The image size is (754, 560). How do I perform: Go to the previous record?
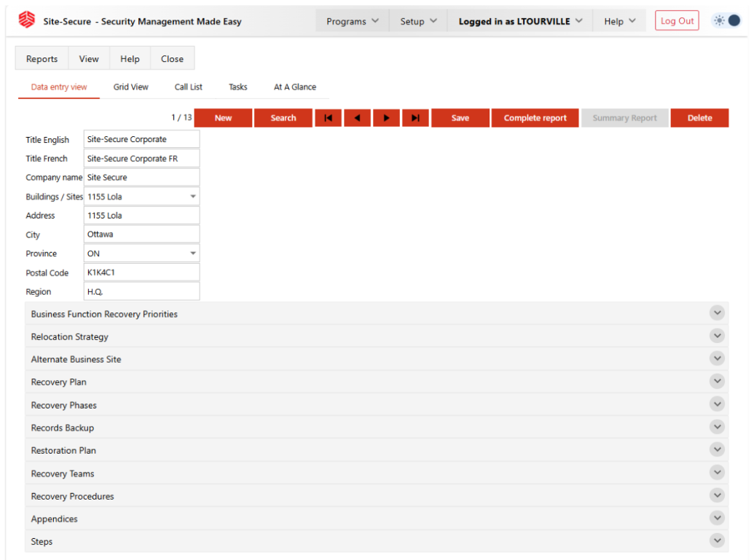click(x=357, y=118)
